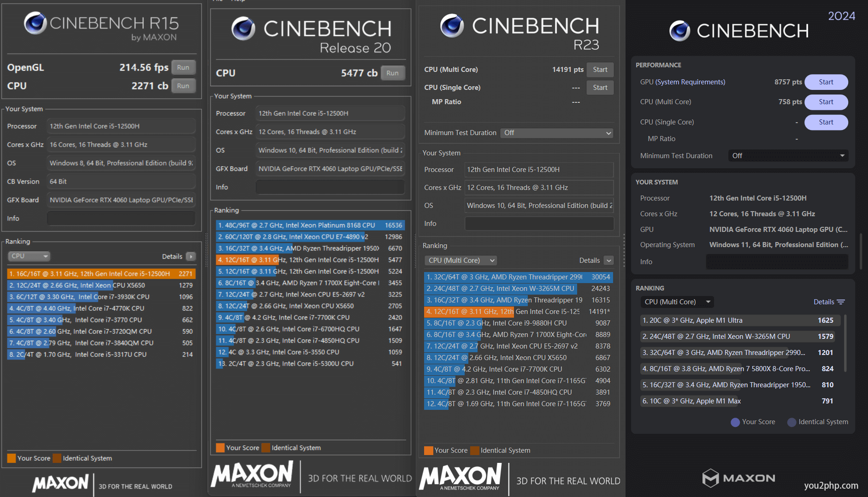The height and width of the screenshot is (497, 868).
Task: Select the Core i7-3930K row in R15
Action: tap(101, 297)
